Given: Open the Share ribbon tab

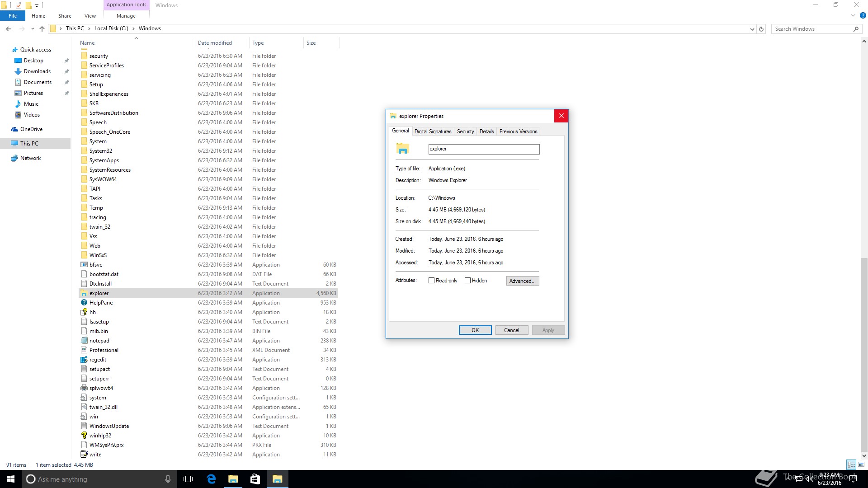Looking at the screenshot, I should tap(65, 16).
